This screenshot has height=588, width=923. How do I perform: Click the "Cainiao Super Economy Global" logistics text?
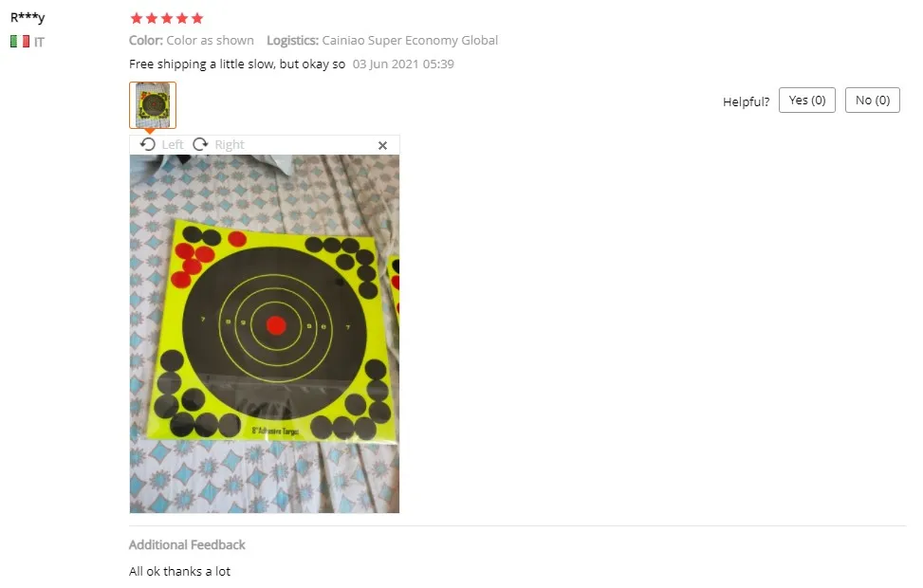[410, 41]
